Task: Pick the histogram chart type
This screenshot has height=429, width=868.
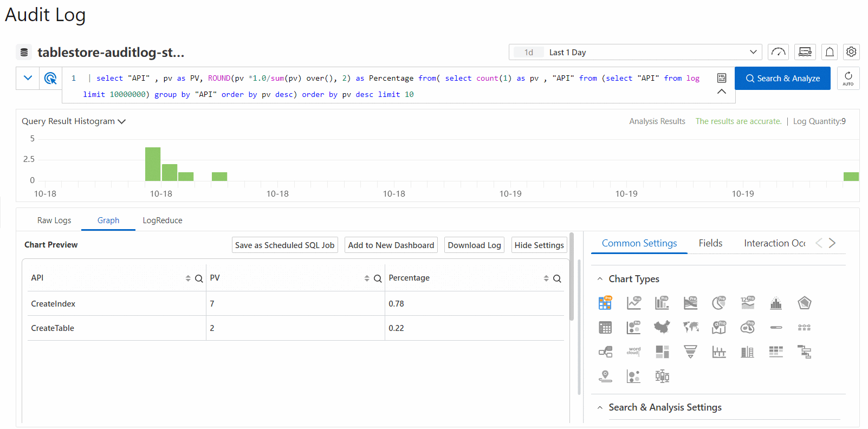Action: 776,303
